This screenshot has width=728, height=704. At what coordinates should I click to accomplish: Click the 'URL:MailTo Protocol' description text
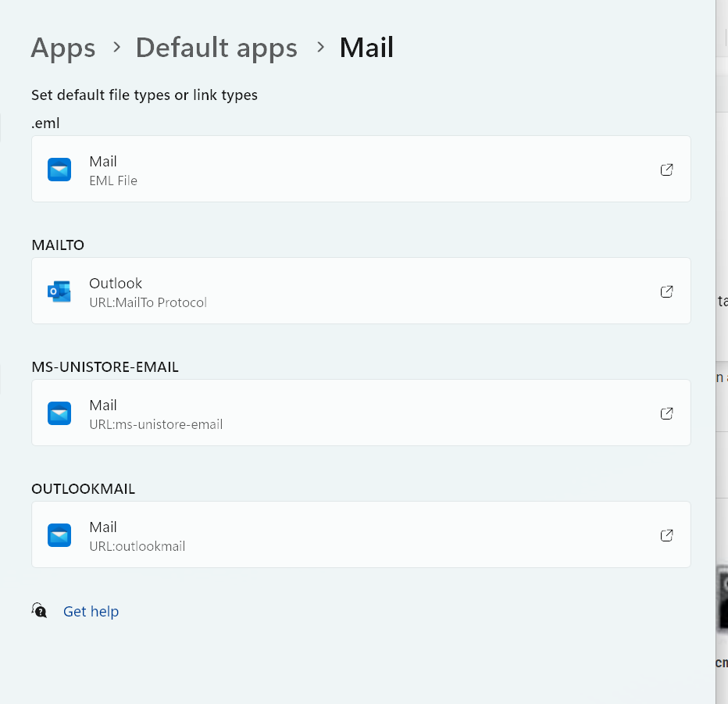148,303
